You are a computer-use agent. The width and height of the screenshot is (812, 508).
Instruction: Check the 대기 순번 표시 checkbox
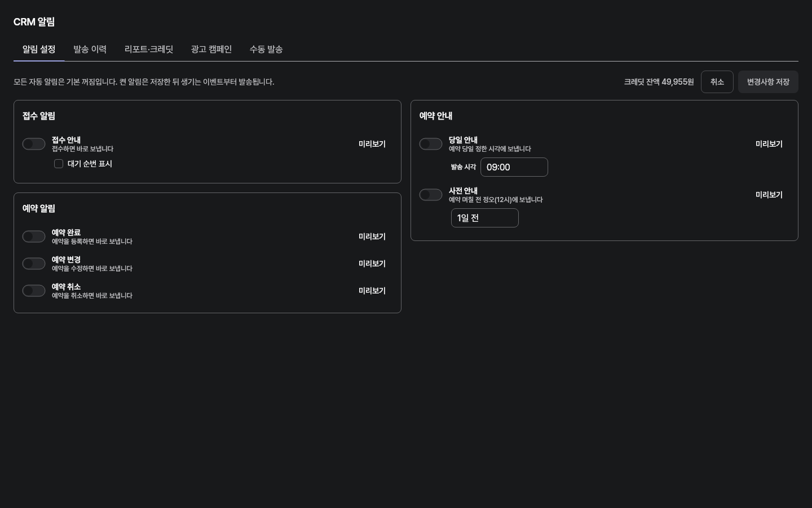point(59,164)
